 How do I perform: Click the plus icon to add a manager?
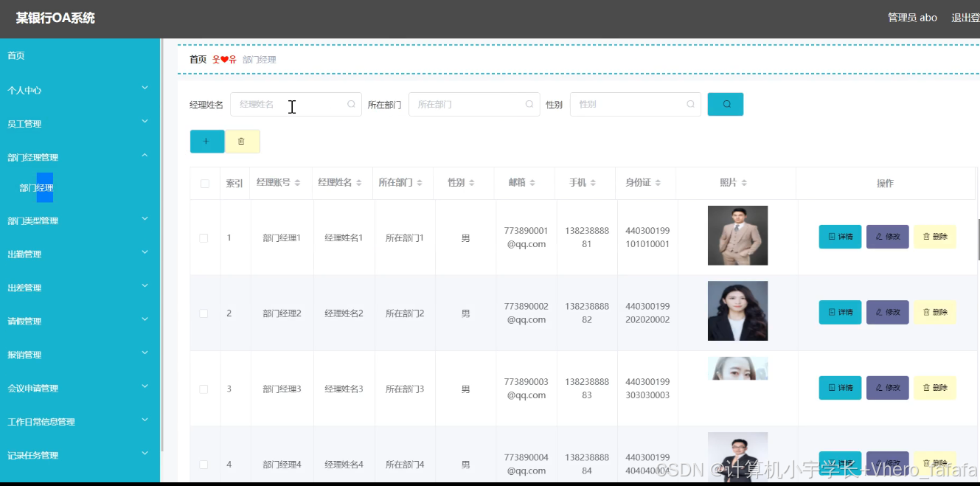[x=206, y=140]
